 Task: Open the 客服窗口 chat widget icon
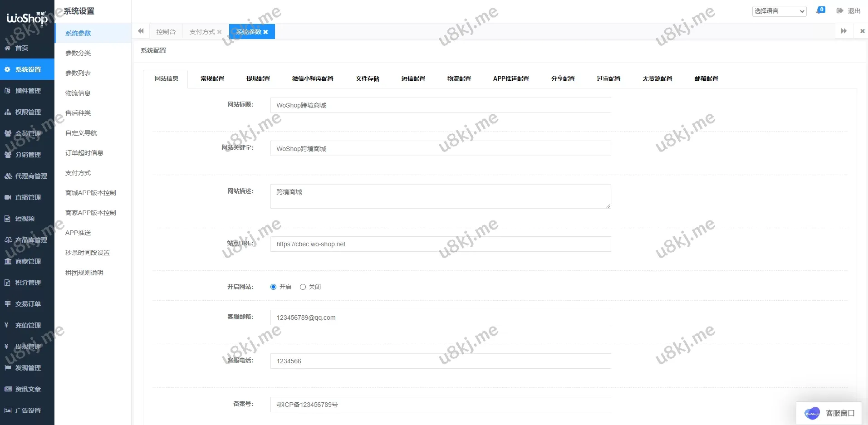812,413
